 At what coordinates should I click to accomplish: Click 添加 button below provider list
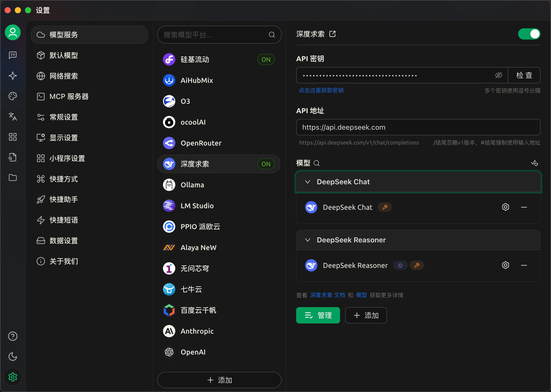point(219,380)
